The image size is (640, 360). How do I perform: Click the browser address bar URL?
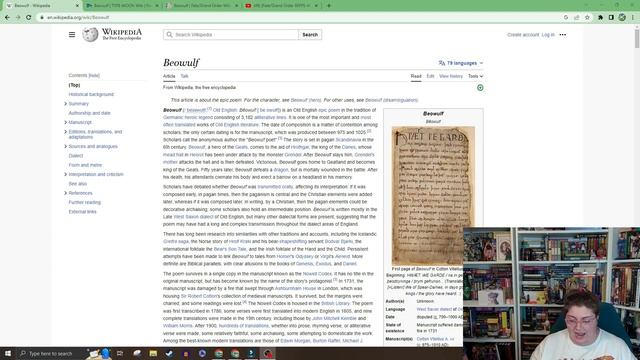[x=78, y=18]
